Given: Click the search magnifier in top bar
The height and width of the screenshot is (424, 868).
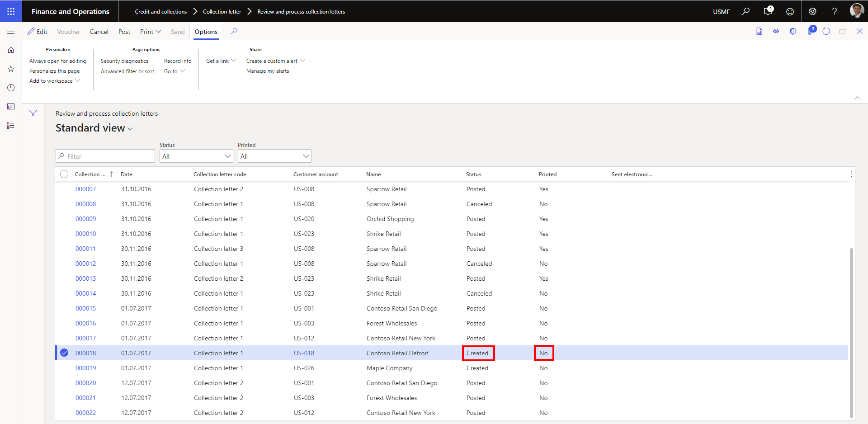Looking at the screenshot, I should click(x=745, y=11).
